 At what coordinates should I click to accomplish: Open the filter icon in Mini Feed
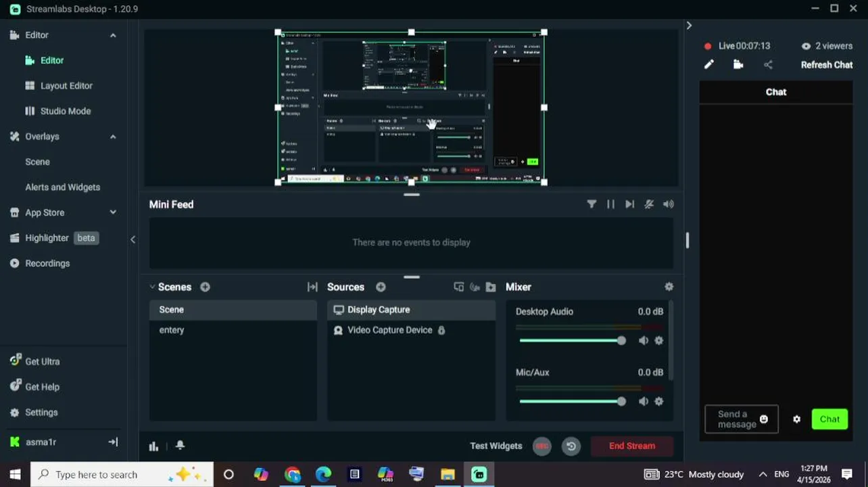(x=592, y=204)
